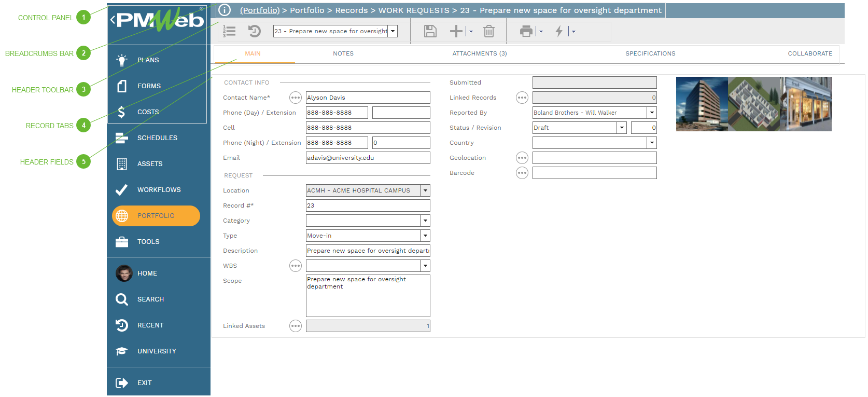Click the Delete trash can icon
Image resolution: width=868 pixels, height=397 pixels.
click(488, 32)
